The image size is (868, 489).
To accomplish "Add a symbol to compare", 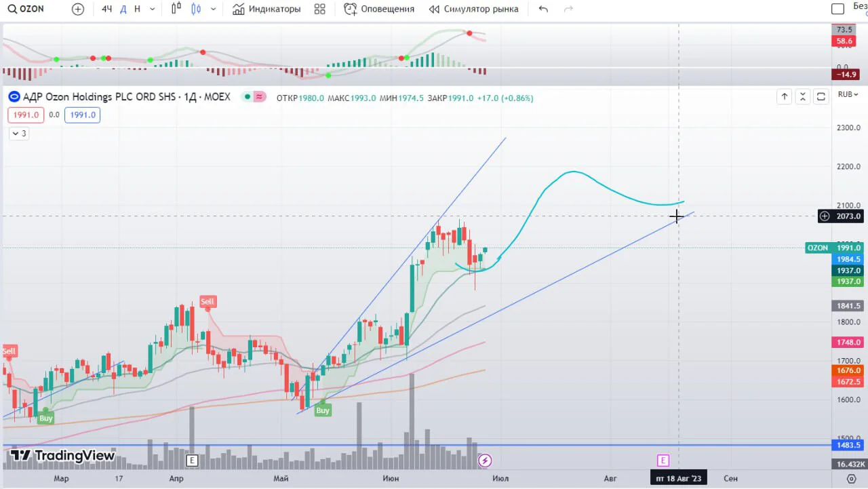I will pos(78,9).
